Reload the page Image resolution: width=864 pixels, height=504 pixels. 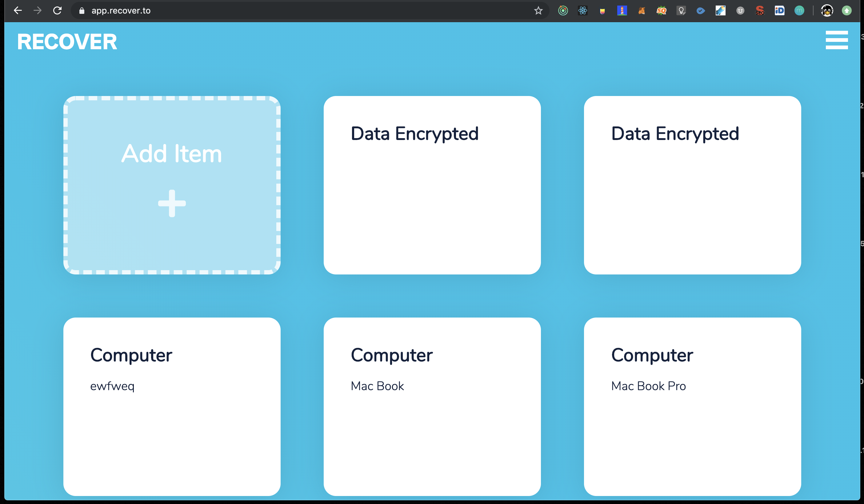tap(57, 11)
